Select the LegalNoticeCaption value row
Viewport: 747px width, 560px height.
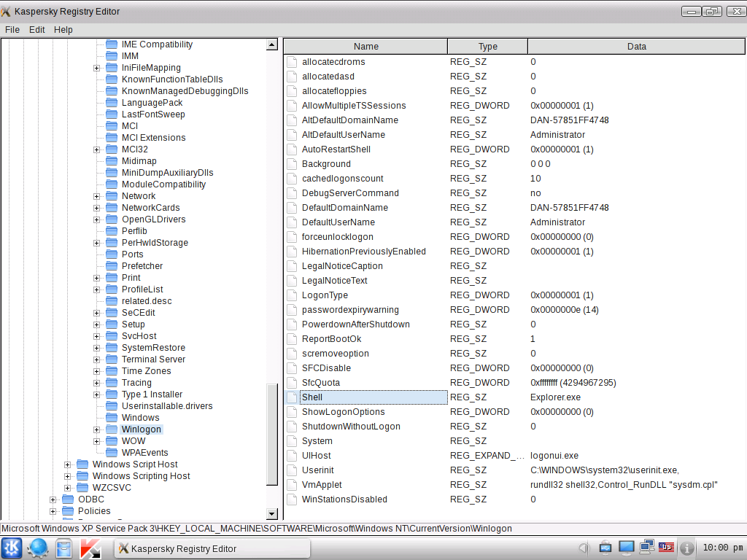[x=514, y=265]
